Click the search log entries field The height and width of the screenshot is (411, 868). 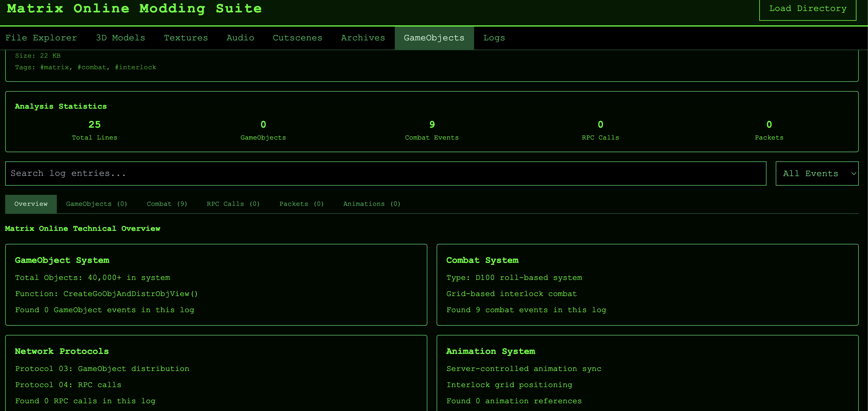386,174
